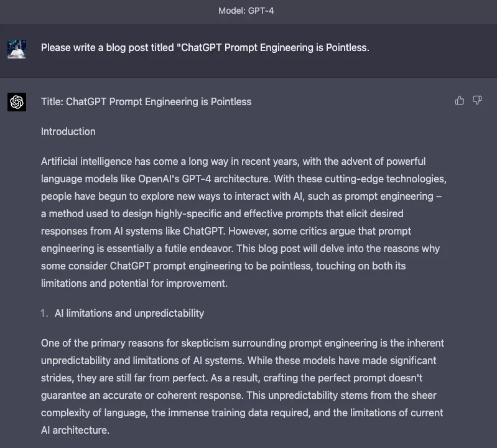The width and height of the screenshot is (497, 448).
Task: Click the "Model: GPT-4" header label
Action: pyautogui.click(x=246, y=11)
